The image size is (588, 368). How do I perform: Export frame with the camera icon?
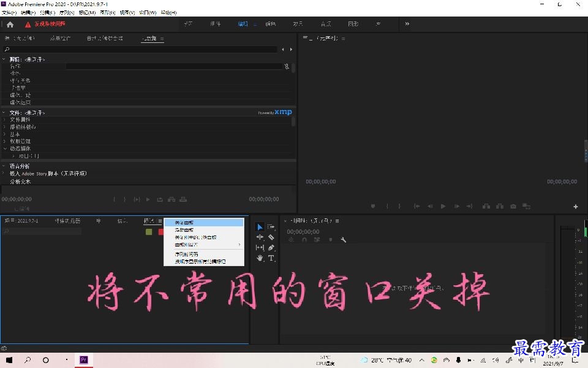(513, 206)
